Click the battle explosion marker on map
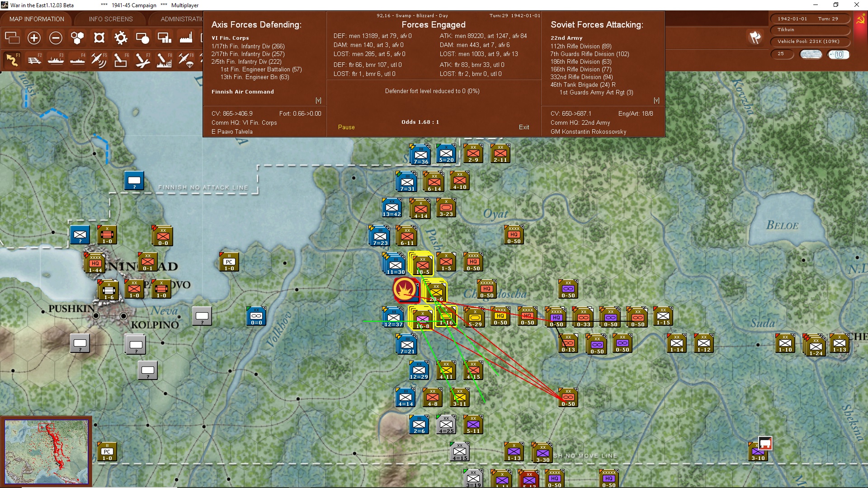This screenshot has width=868, height=488. (x=406, y=290)
